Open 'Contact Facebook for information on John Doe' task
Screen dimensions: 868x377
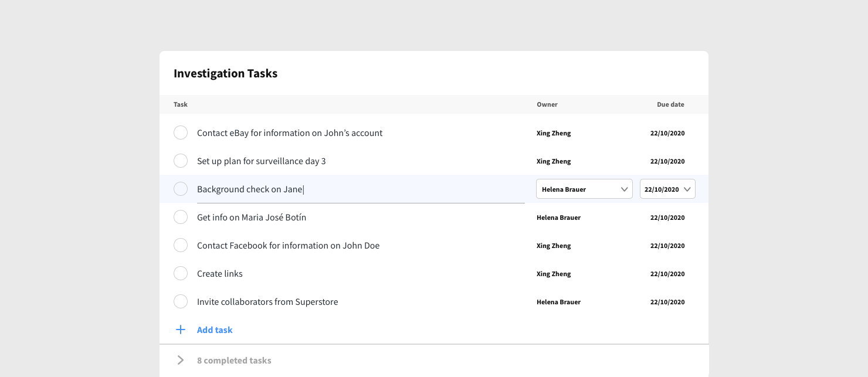point(288,246)
